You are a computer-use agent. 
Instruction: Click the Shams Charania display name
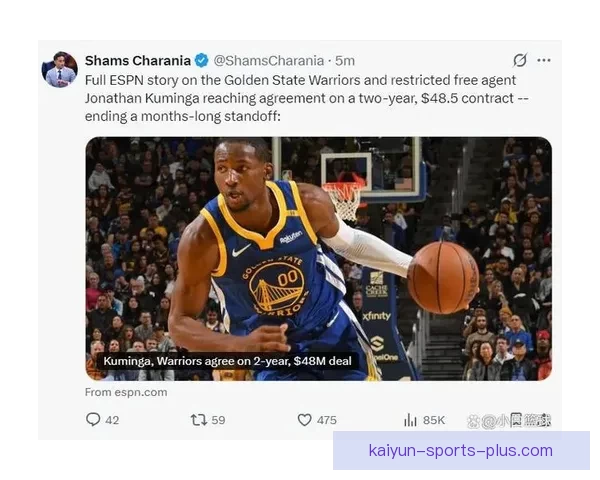point(138,60)
